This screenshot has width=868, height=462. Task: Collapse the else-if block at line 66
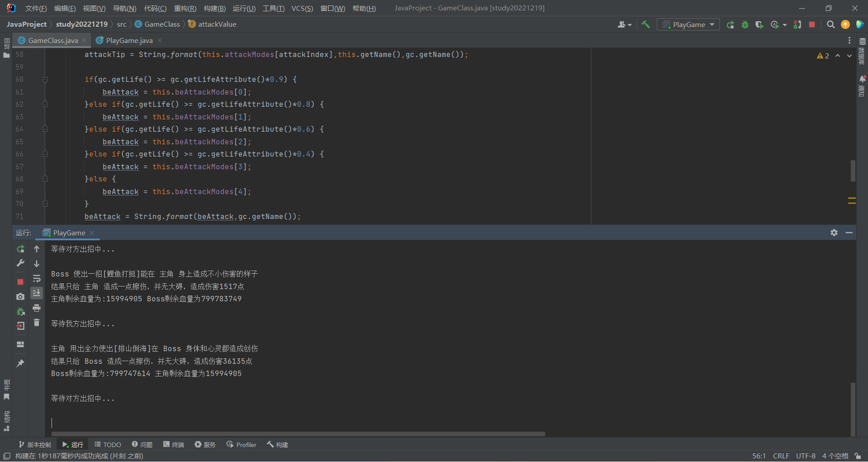click(x=45, y=154)
